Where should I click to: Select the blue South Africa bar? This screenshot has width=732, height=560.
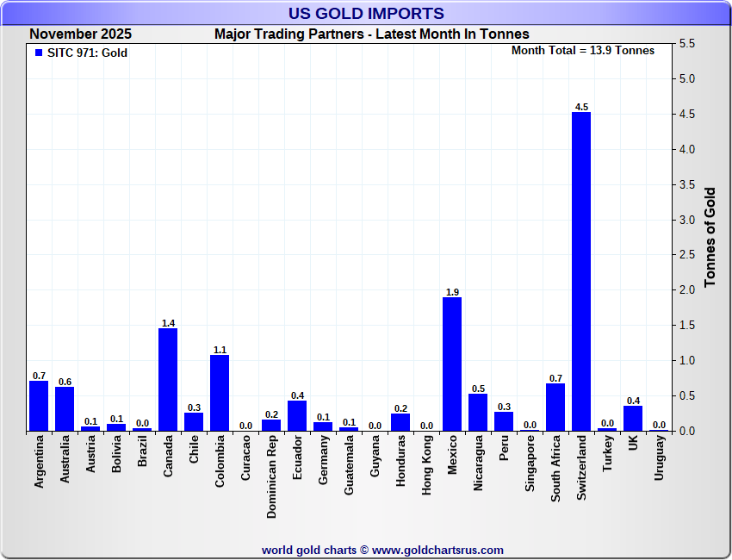(555, 407)
